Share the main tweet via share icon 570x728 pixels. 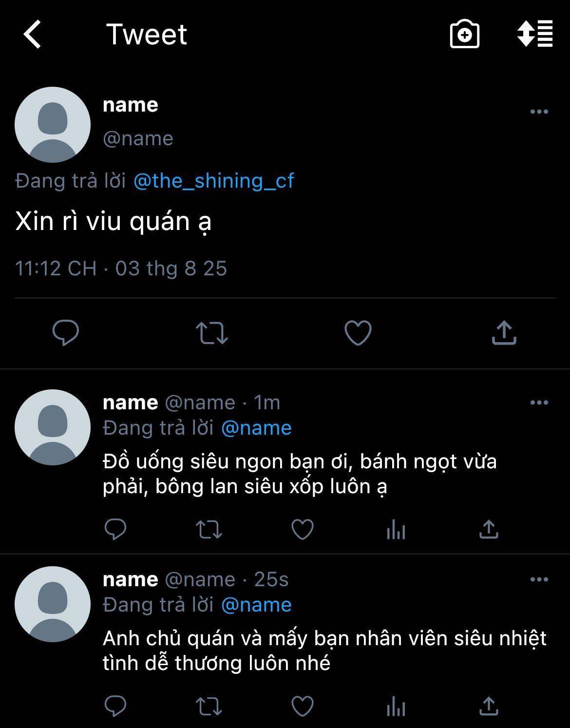pyautogui.click(x=504, y=333)
